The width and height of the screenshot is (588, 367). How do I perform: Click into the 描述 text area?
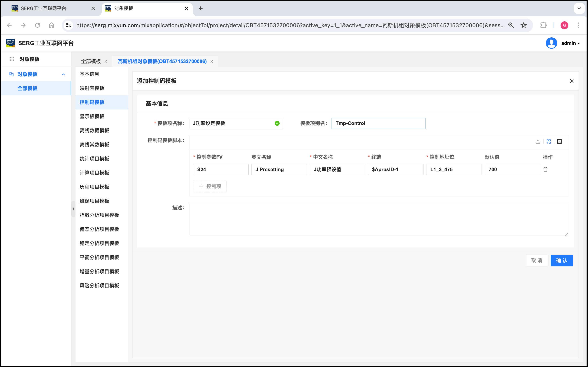[x=378, y=219]
